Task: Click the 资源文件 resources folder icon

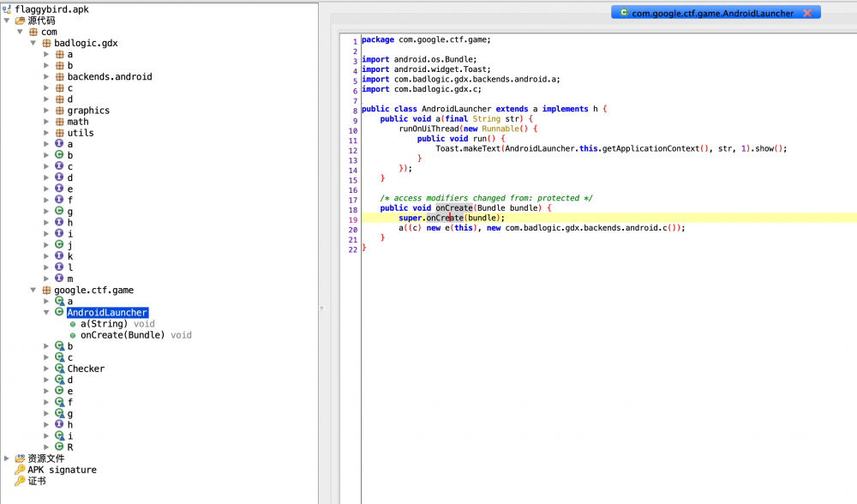Action: 20,459
